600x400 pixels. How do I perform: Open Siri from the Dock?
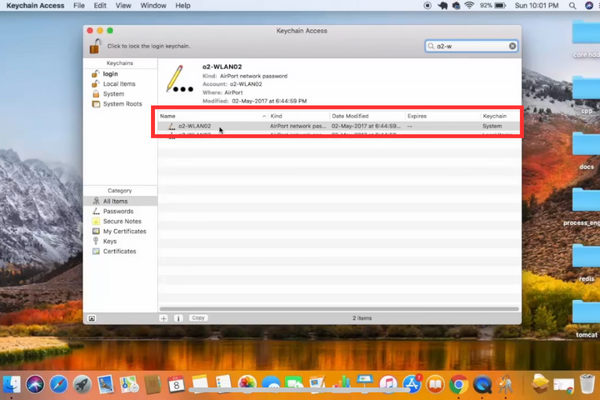coord(35,384)
